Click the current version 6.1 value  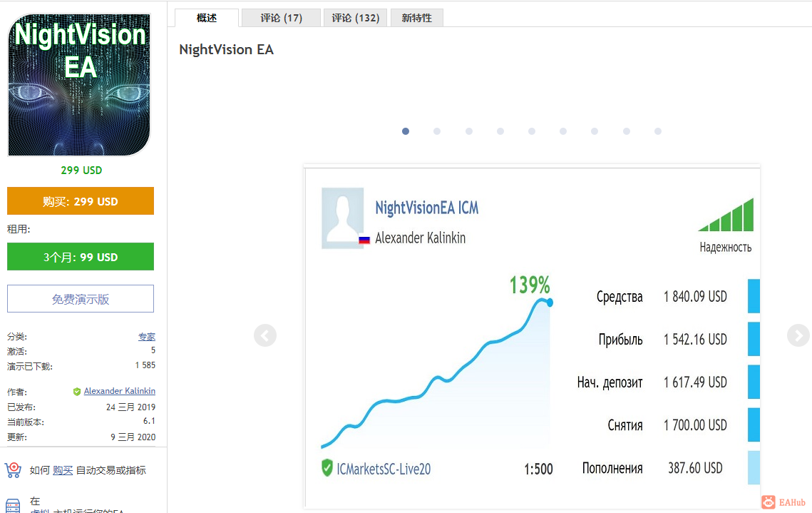tap(149, 421)
